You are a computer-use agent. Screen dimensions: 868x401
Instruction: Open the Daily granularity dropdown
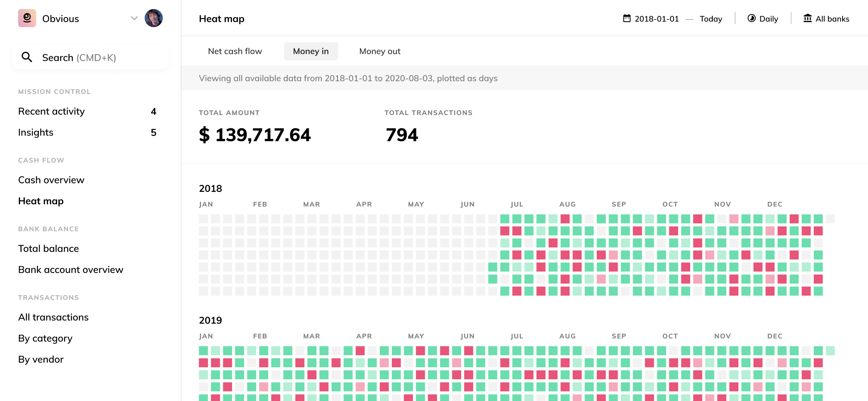tap(763, 18)
